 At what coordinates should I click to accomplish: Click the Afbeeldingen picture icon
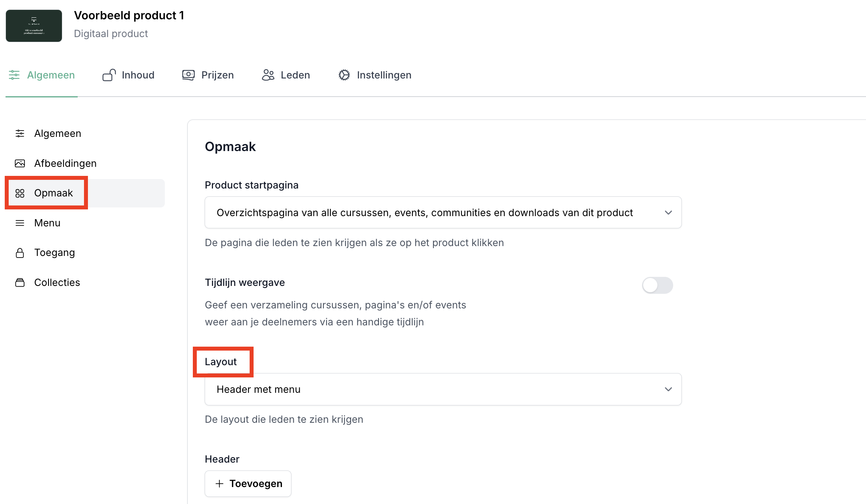[20, 163]
